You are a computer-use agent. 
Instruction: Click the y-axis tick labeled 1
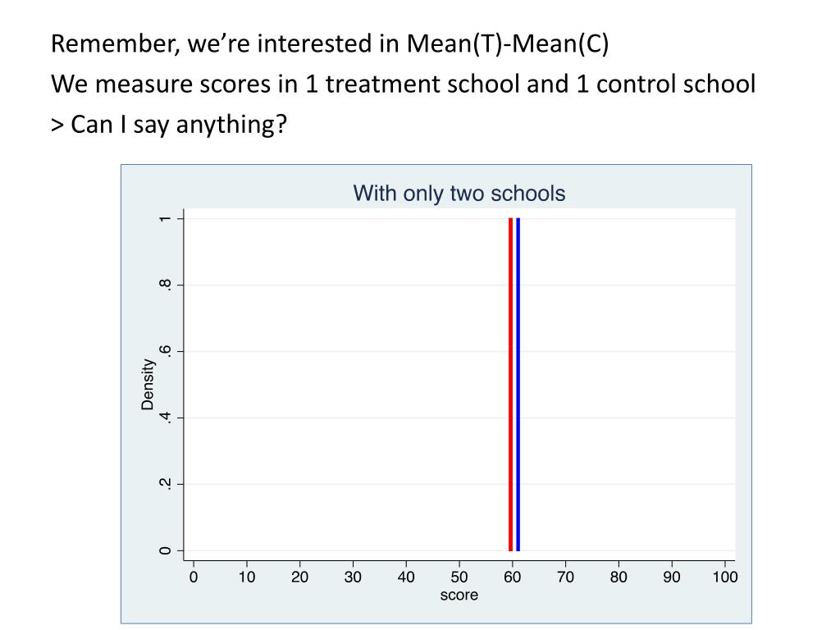pyautogui.click(x=166, y=218)
